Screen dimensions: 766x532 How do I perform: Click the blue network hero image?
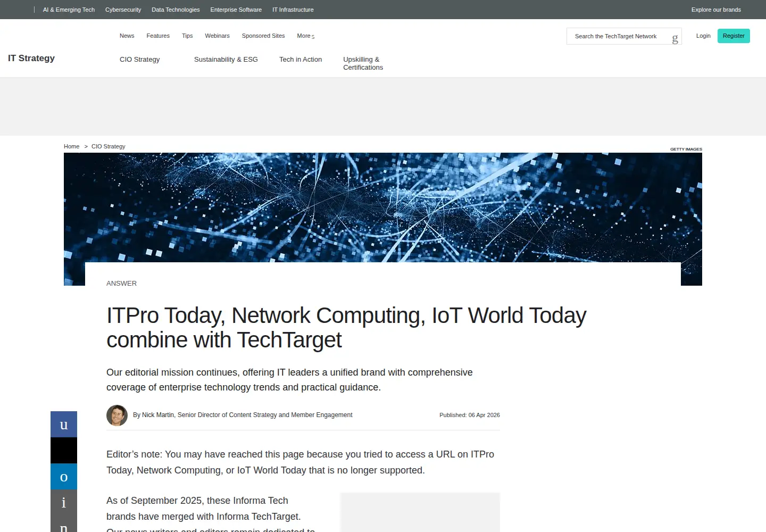click(x=383, y=207)
